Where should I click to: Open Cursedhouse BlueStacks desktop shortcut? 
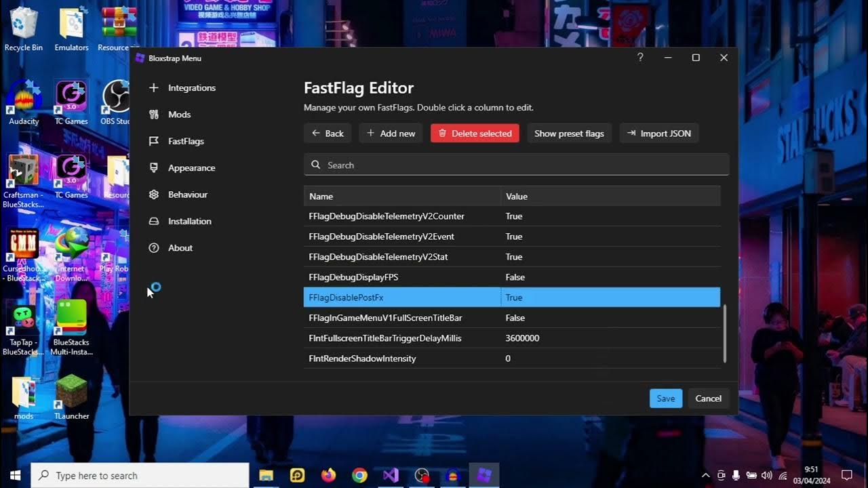(24, 254)
